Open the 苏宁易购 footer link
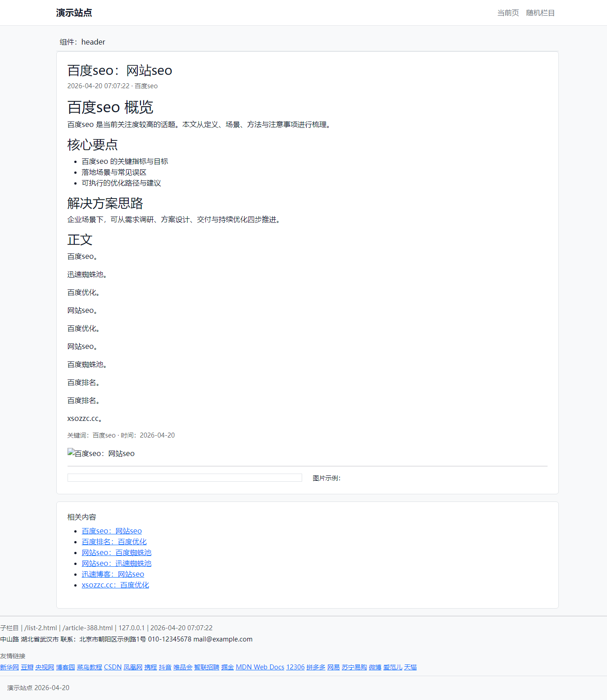The height and width of the screenshot is (700, 607). (354, 667)
